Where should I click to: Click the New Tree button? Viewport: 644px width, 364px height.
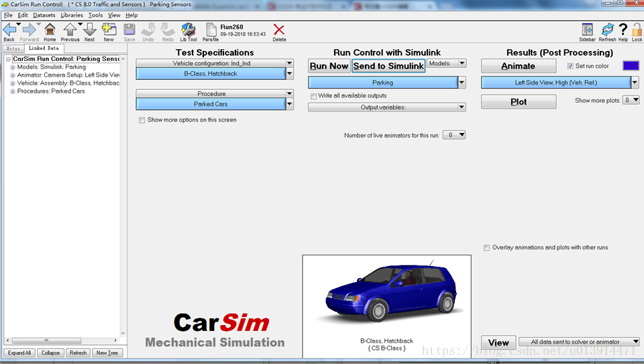(107, 353)
